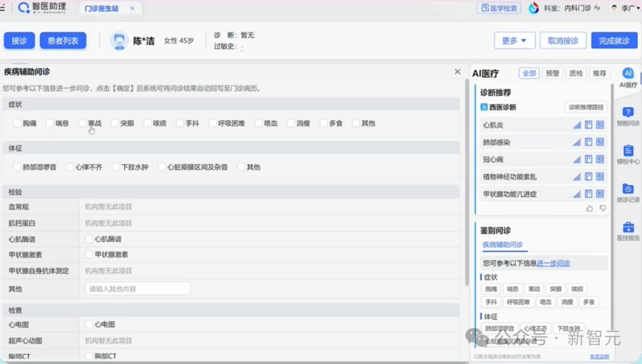The image size is (642, 364).
Task: Open the 医技报告 briefcase icon
Action: [x=628, y=227]
